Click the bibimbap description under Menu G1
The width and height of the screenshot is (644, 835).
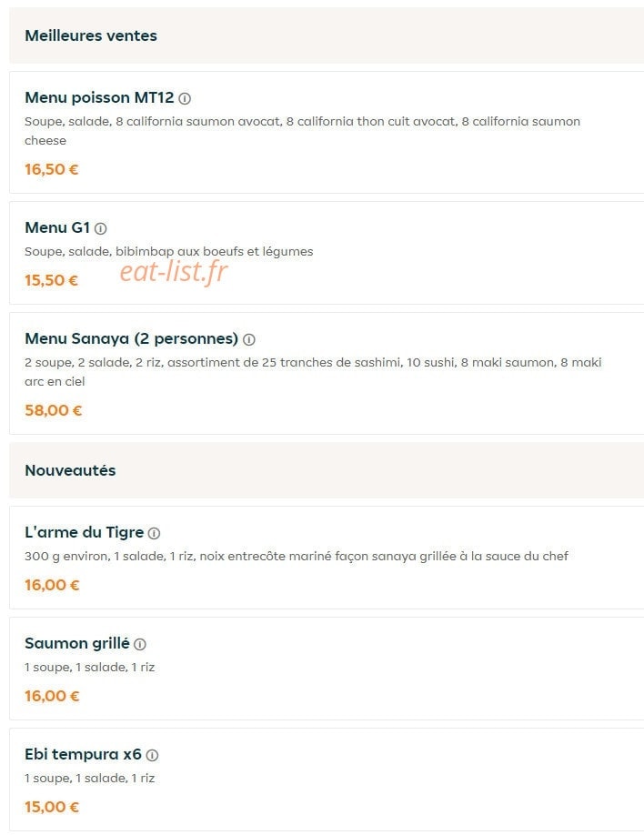coord(169,251)
